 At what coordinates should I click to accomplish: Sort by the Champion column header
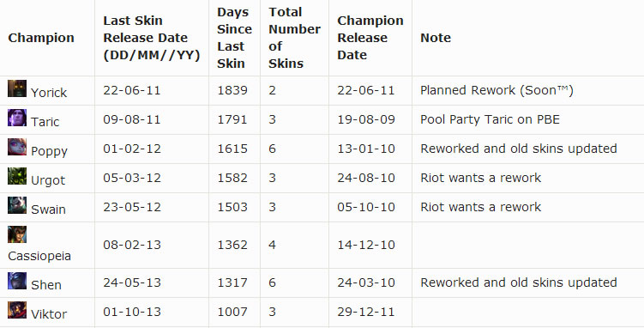(41, 38)
